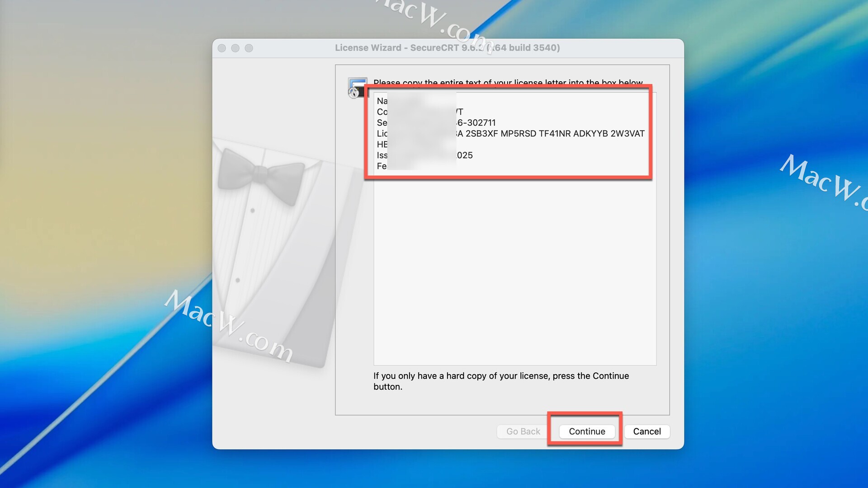This screenshot has width=868, height=488.
Task: Minimize the License Wizard window
Action: pyautogui.click(x=235, y=48)
